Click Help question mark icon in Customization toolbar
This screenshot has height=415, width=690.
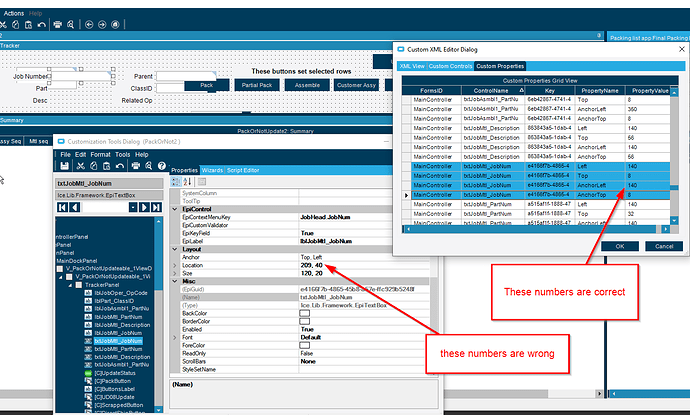click(x=162, y=166)
